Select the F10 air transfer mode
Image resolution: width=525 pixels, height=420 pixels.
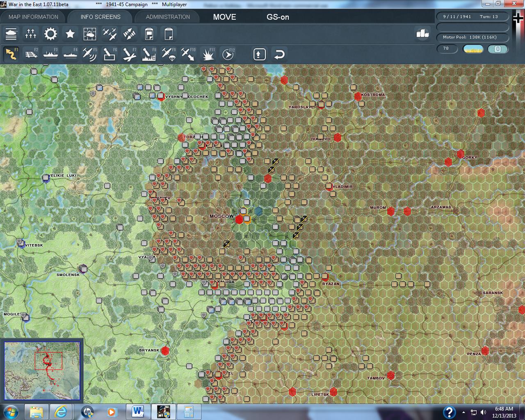point(188,54)
